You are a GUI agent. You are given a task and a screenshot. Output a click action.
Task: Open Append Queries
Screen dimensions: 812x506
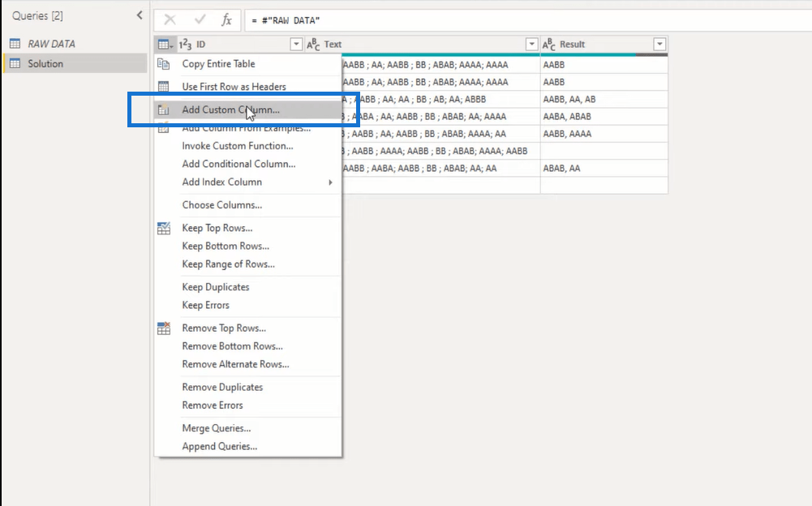219,447
